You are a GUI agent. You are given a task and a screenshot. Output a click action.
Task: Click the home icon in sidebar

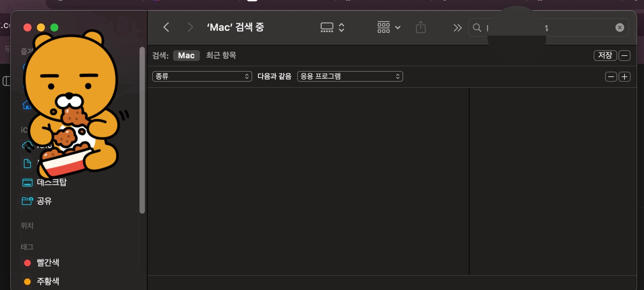pos(26,105)
